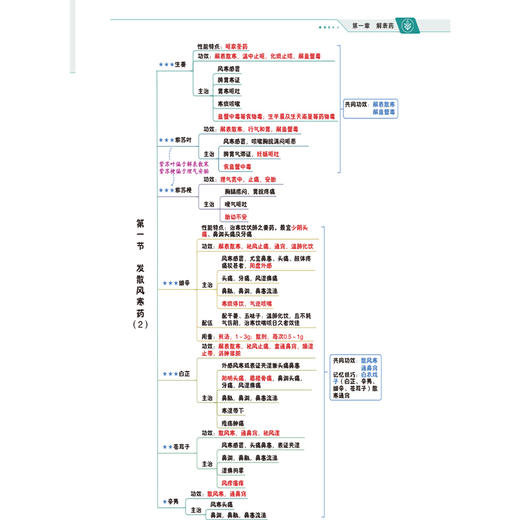Click the blue stars next to 紫苏叶
The image size is (520, 520).
click(166, 140)
